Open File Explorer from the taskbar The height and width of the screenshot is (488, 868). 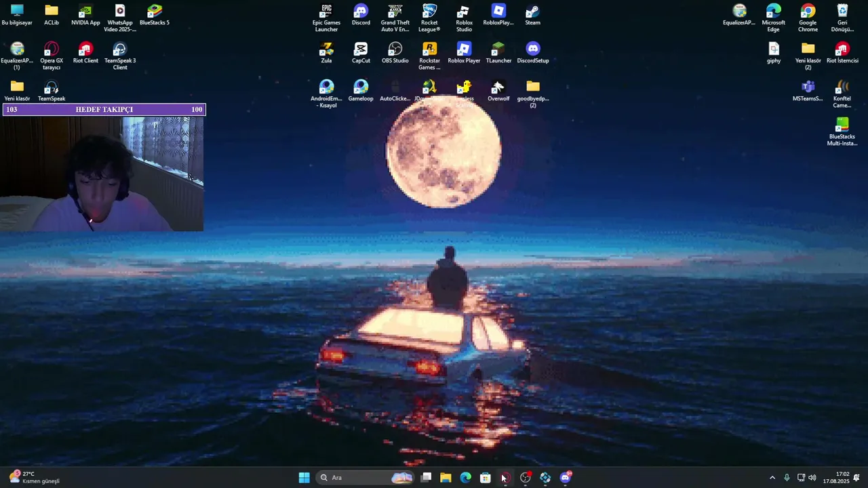(446, 478)
